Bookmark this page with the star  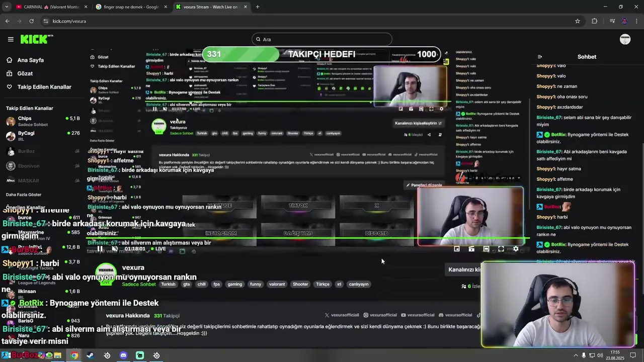(578, 21)
